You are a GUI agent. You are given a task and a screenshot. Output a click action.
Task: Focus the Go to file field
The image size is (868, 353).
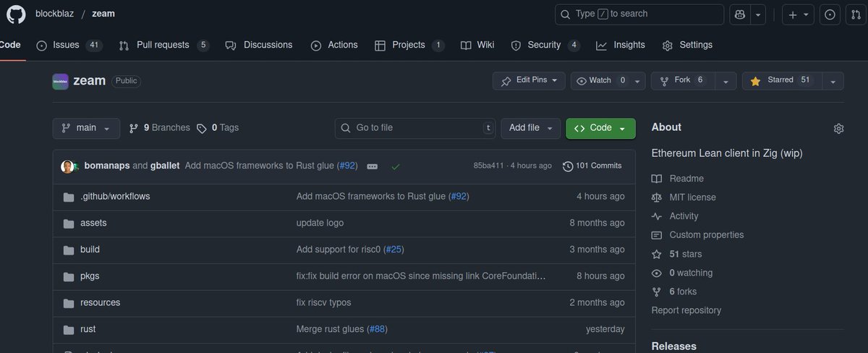click(416, 128)
